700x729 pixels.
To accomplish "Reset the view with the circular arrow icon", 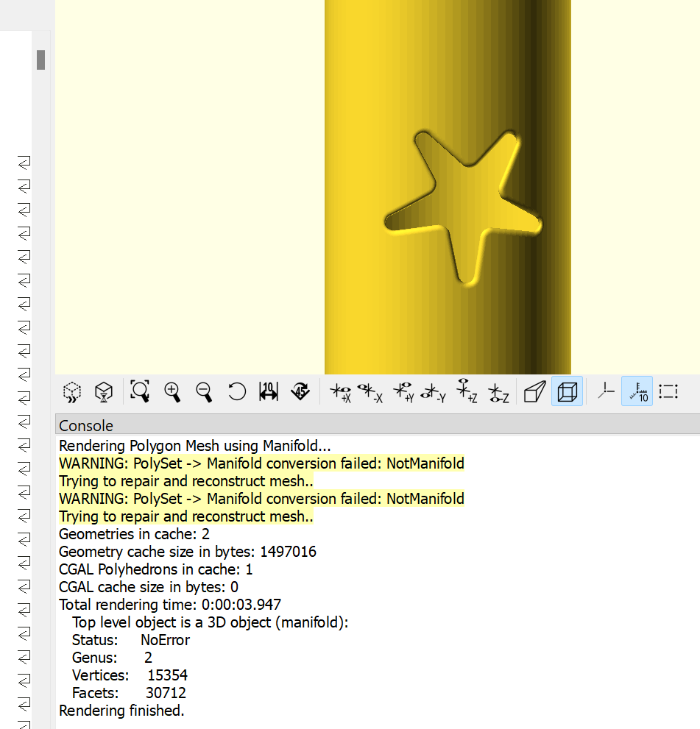I will pos(236,391).
